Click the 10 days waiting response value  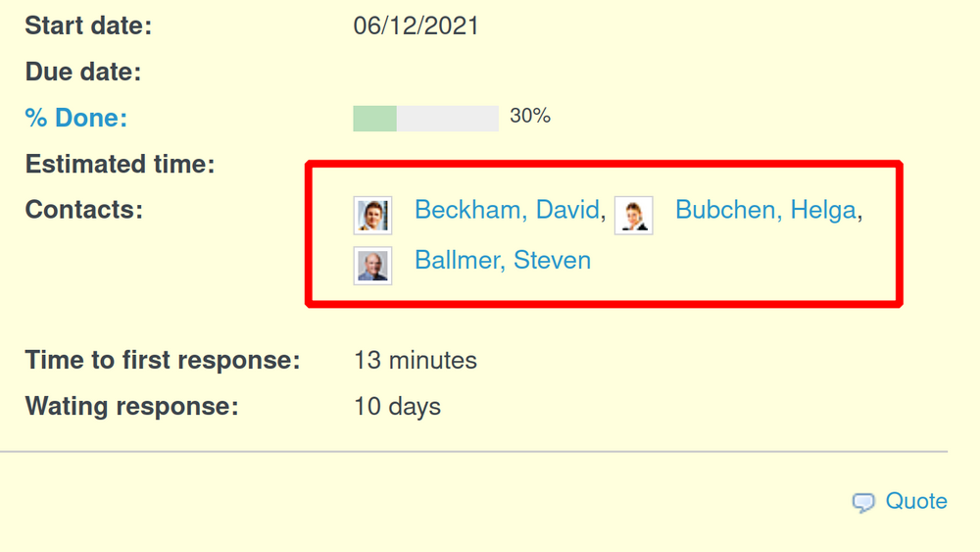397,406
